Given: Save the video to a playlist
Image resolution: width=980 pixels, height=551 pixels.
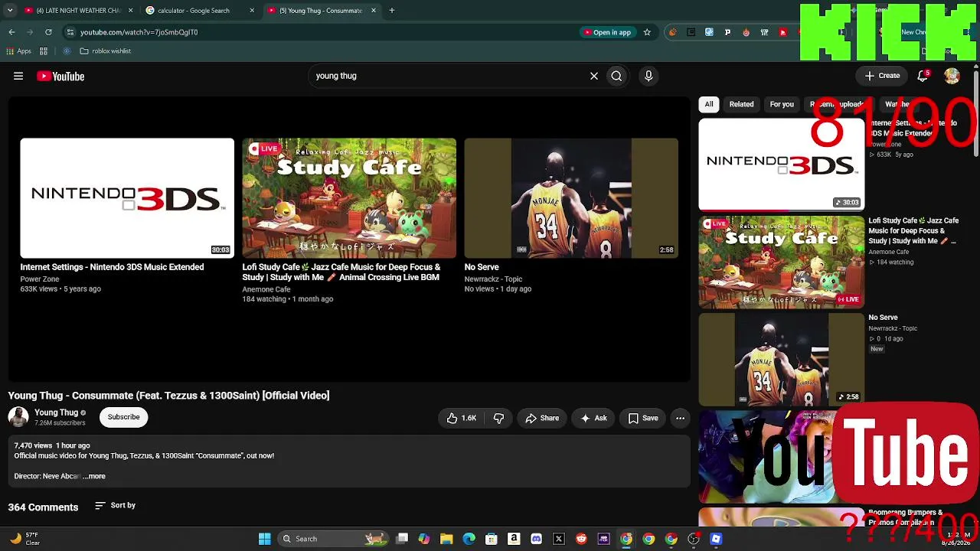Looking at the screenshot, I should coord(643,418).
